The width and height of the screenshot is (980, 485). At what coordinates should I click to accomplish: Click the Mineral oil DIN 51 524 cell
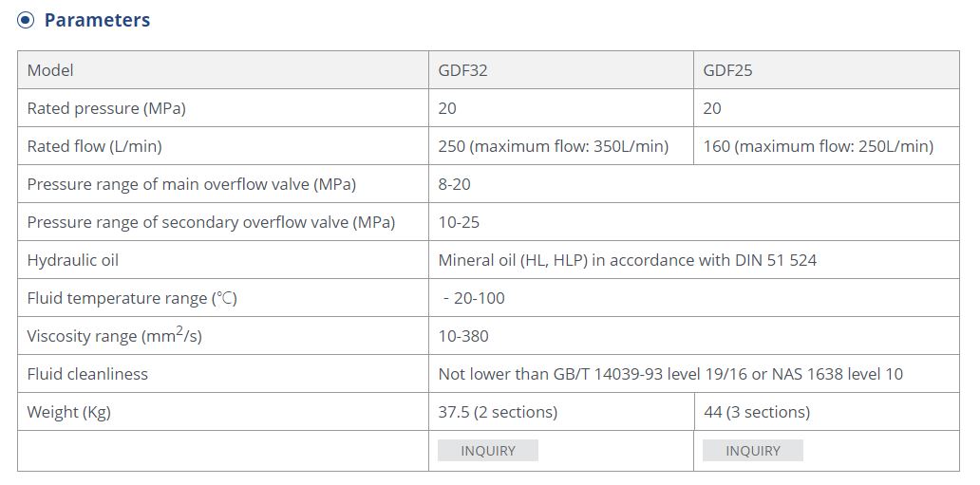pos(694,260)
